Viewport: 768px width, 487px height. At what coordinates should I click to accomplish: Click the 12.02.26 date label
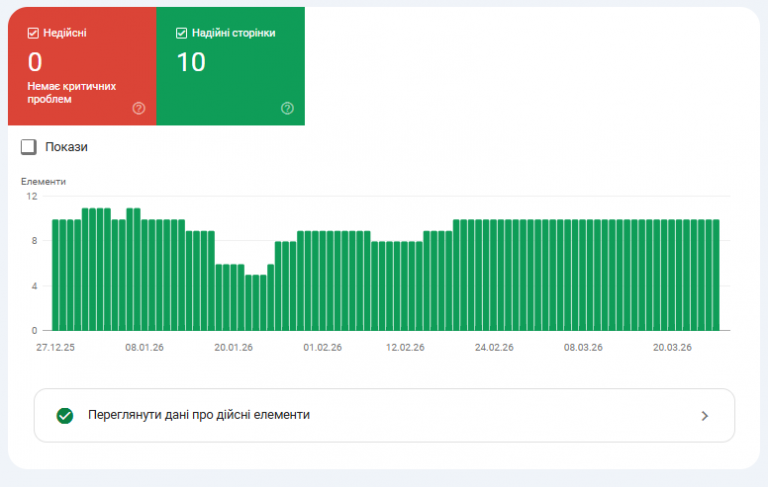tap(405, 347)
